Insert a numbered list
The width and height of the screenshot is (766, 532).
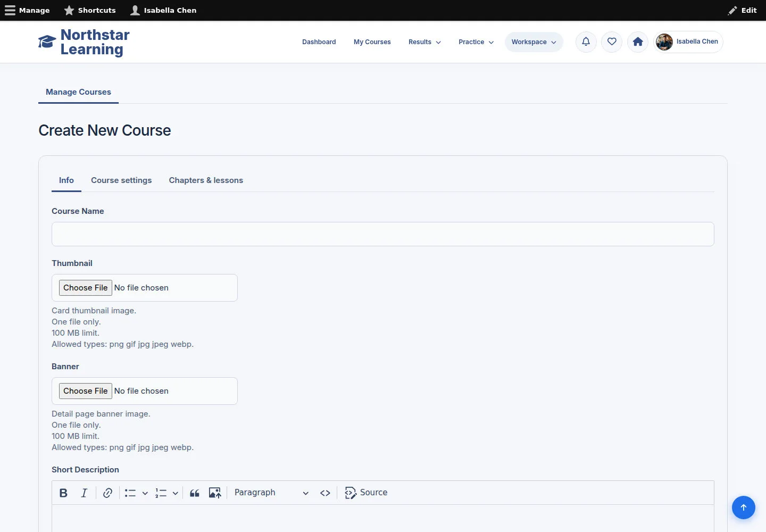[161, 493]
